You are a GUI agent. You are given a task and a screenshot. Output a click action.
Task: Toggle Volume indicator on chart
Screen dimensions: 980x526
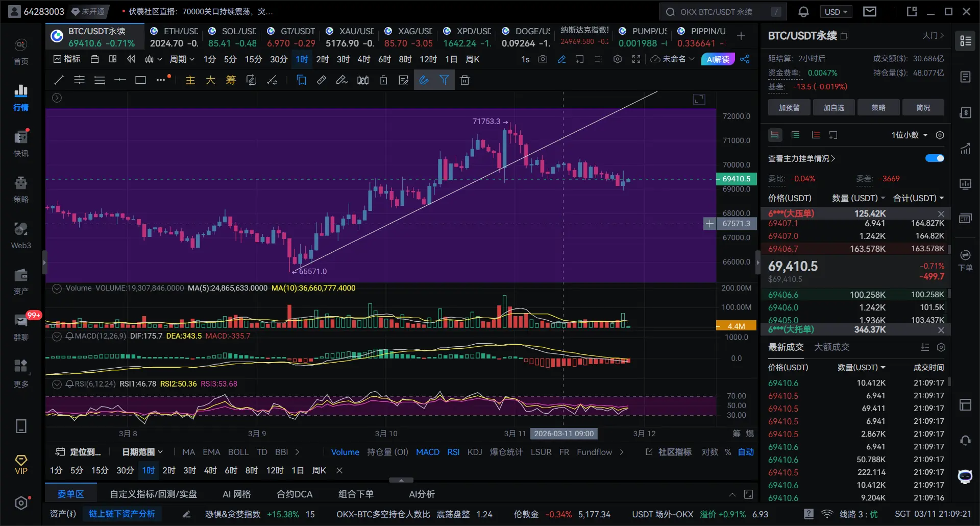(345, 452)
